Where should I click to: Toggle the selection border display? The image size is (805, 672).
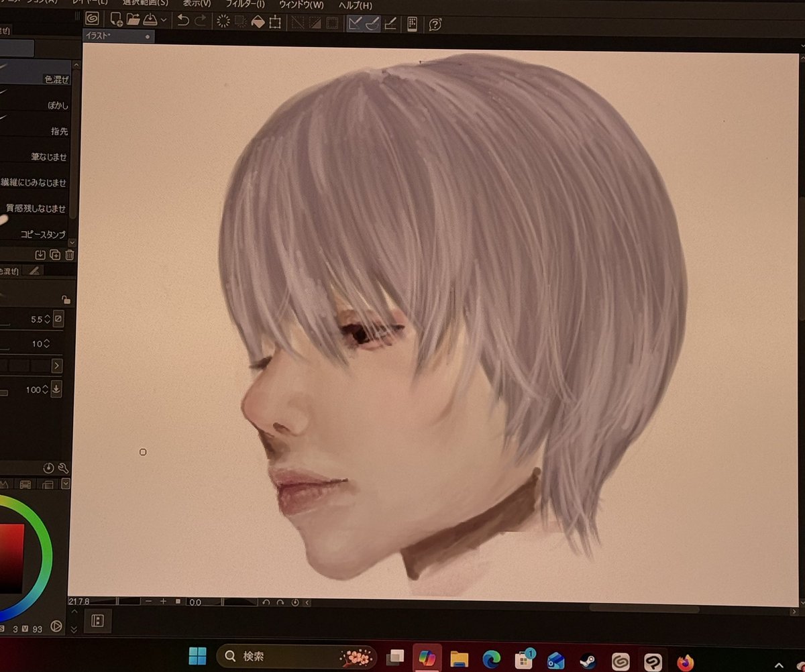[331, 23]
